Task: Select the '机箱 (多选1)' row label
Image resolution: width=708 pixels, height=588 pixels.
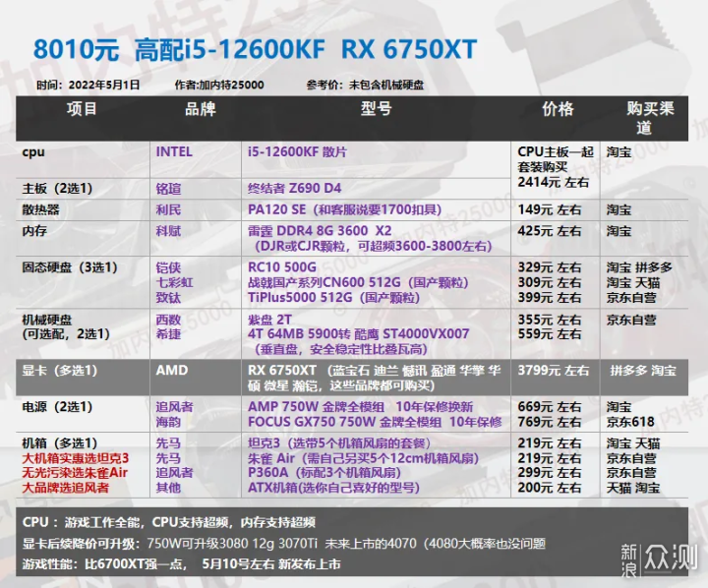Action: tap(60, 443)
